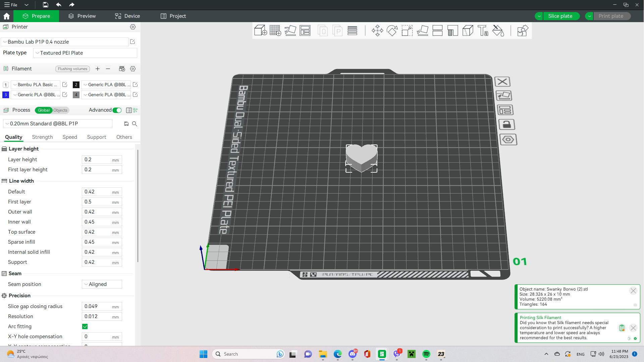Open the Supports painting tool
Viewport: 644px width, 362px height.
click(x=452, y=31)
